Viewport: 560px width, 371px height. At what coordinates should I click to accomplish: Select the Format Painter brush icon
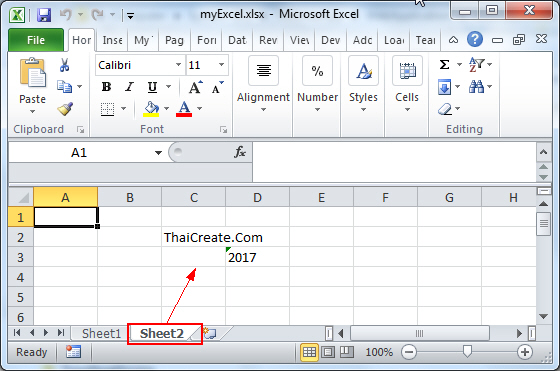pyautogui.click(x=65, y=109)
